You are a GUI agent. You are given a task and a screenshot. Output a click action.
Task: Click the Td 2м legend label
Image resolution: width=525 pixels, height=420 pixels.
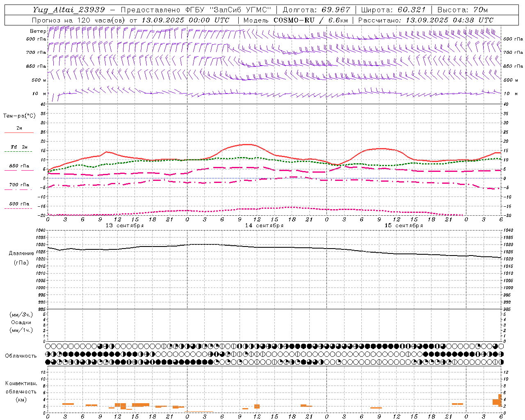pos(19,147)
